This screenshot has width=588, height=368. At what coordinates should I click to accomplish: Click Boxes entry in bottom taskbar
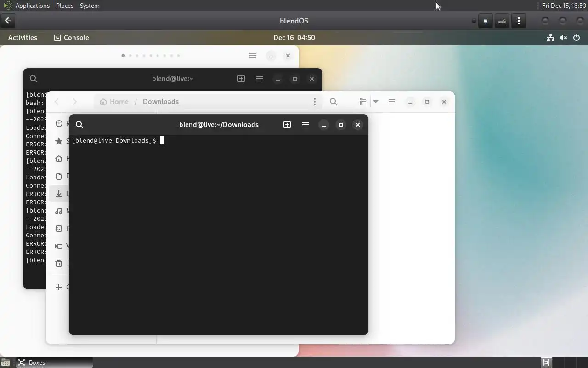click(x=55, y=362)
